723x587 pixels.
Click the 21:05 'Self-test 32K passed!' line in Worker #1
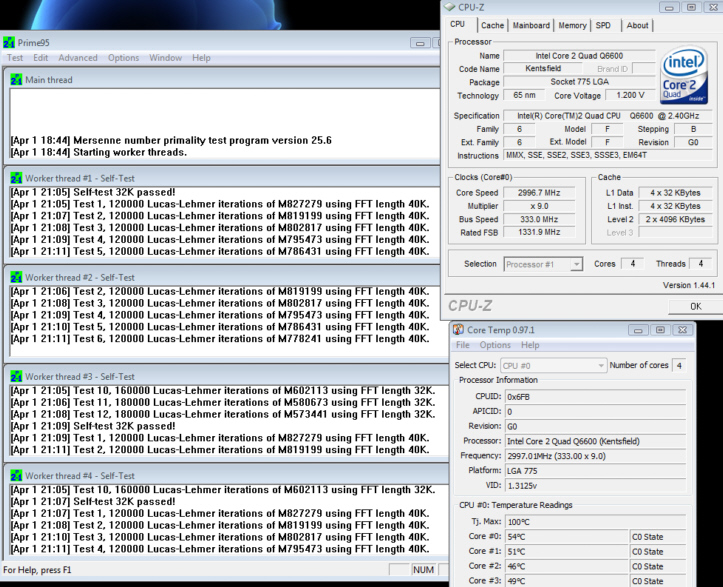pyautogui.click(x=93, y=192)
